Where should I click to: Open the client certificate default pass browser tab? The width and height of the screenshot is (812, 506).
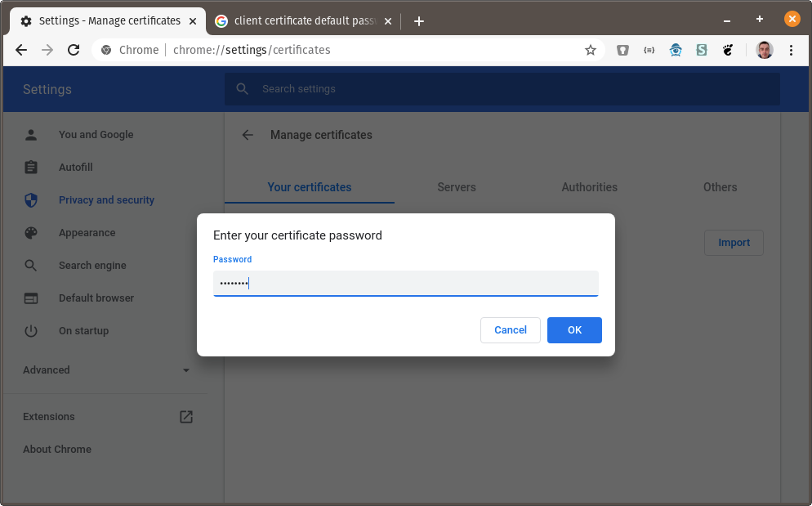pos(300,20)
